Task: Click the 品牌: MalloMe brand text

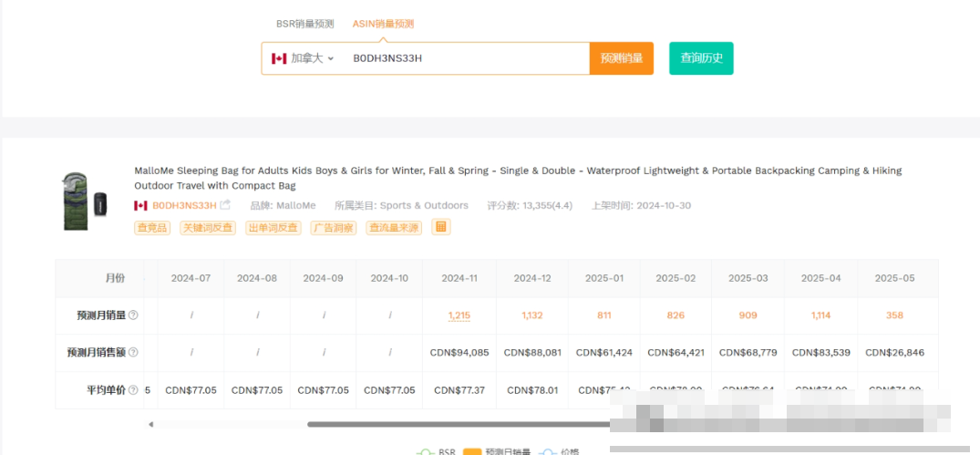Action: (283, 205)
